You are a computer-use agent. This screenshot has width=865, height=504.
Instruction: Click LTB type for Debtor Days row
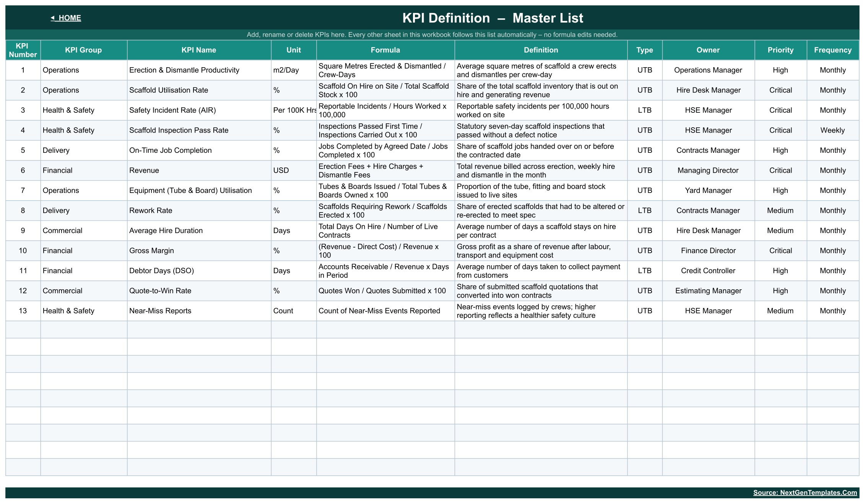pos(645,271)
